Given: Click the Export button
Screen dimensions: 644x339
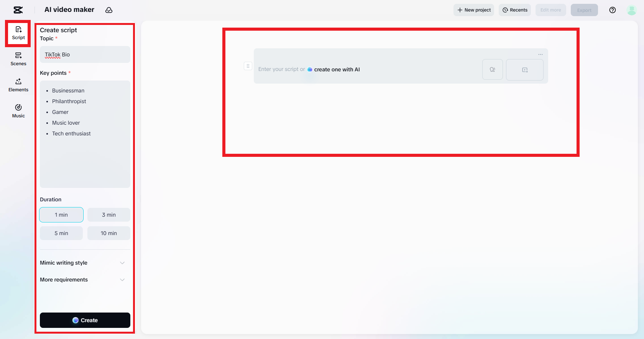Looking at the screenshot, I should coord(584,10).
